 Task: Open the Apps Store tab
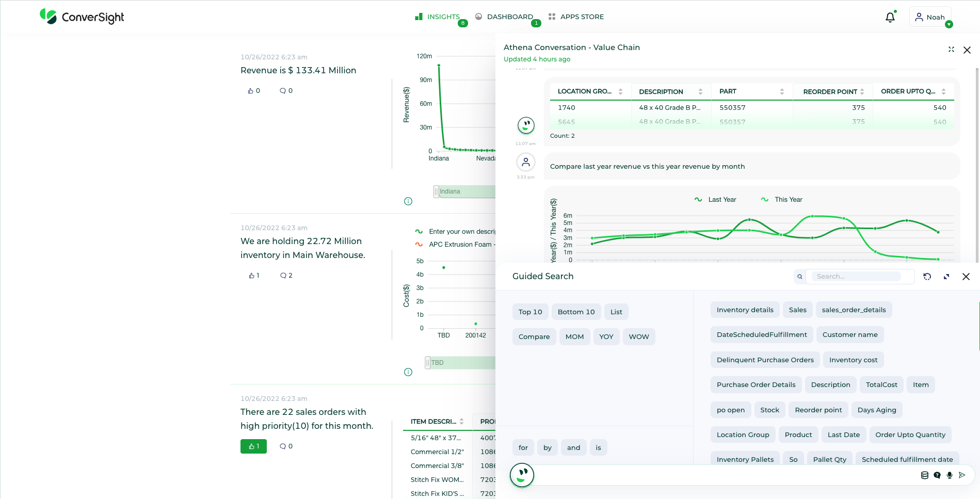(576, 17)
